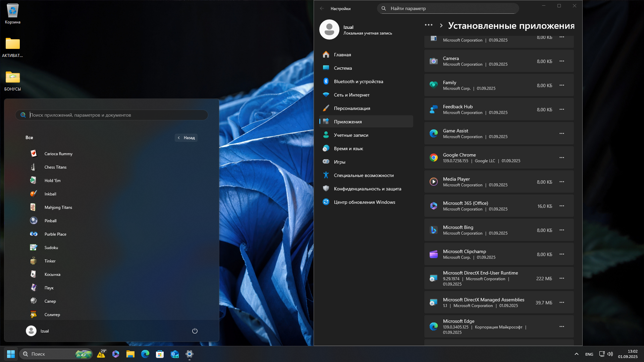
Task: Open the weather widget on the taskbar
Action: [102, 354]
